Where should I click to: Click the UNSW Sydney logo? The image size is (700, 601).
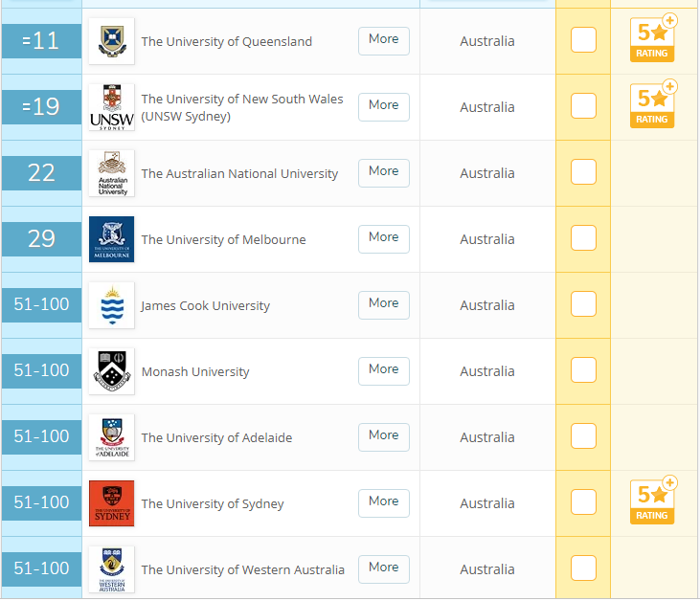point(111,107)
